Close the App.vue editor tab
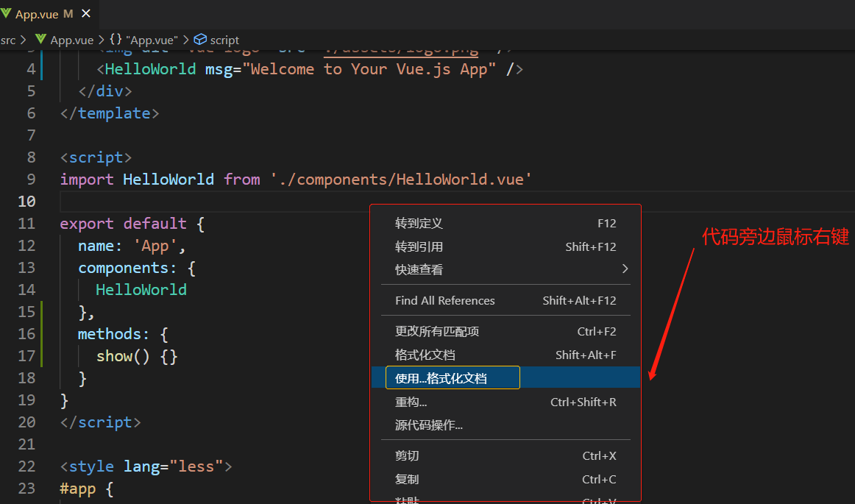The width and height of the screenshot is (855, 504). [86, 14]
